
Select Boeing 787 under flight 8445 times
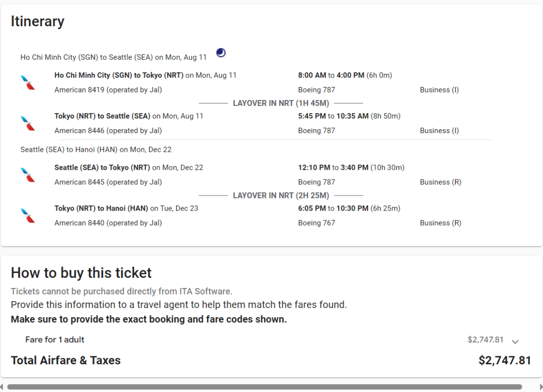[x=317, y=182]
